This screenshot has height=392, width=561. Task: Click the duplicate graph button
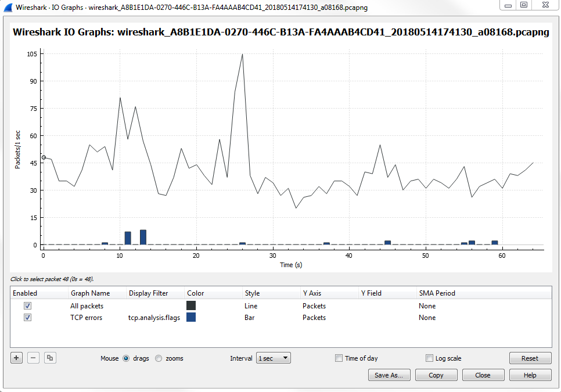[51, 358]
